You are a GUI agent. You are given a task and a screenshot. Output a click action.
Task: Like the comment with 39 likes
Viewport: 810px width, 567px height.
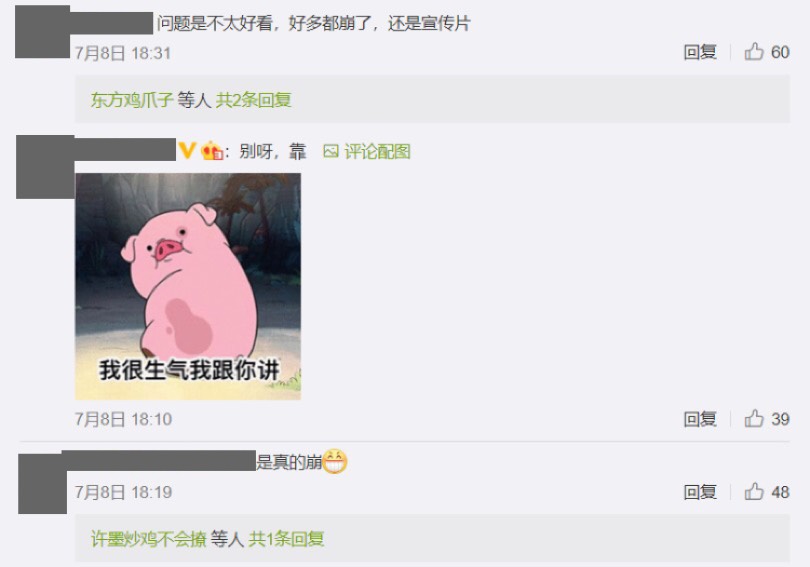[x=754, y=418]
